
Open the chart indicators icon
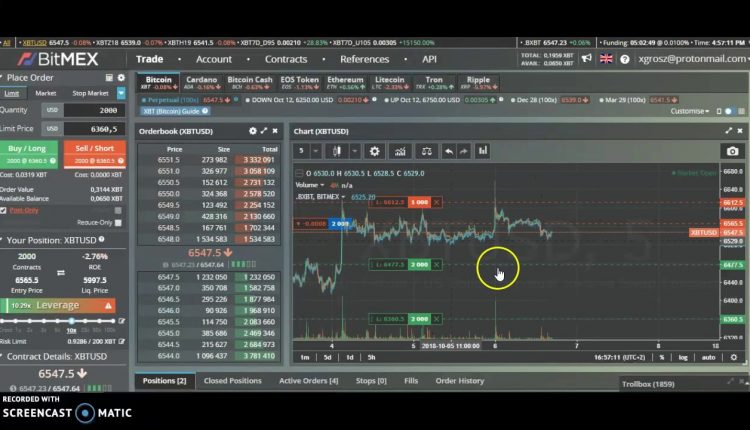[x=400, y=151]
